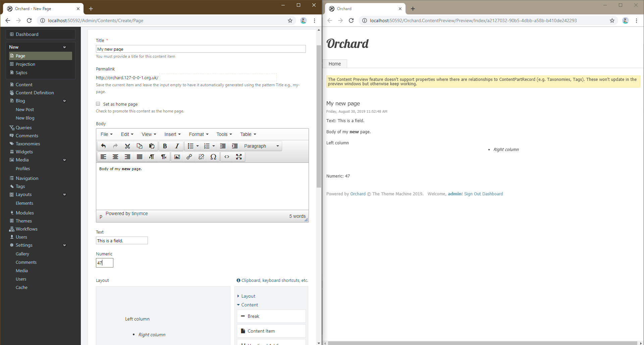Increase indent of paragraph
The width and height of the screenshot is (644, 345).
(235, 146)
